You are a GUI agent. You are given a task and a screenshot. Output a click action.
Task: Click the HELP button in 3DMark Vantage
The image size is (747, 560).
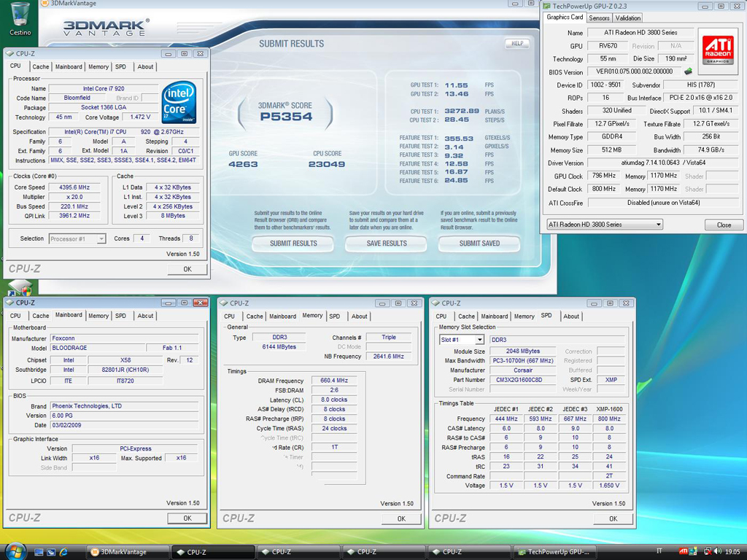click(x=517, y=43)
